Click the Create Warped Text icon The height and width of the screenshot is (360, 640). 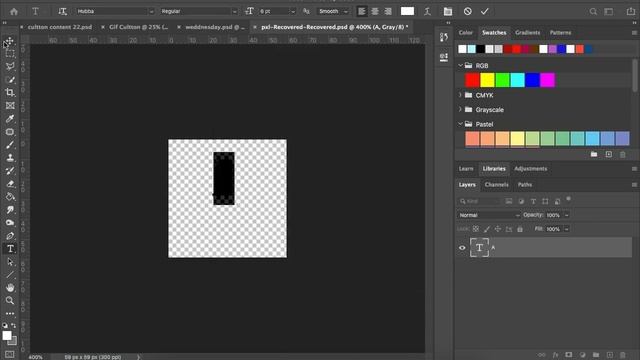(x=427, y=11)
